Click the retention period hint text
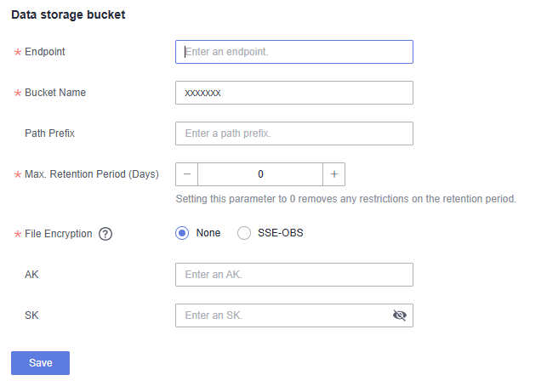This screenshot has height=392, width=547. pyautogui.click(x=345, y=200)
